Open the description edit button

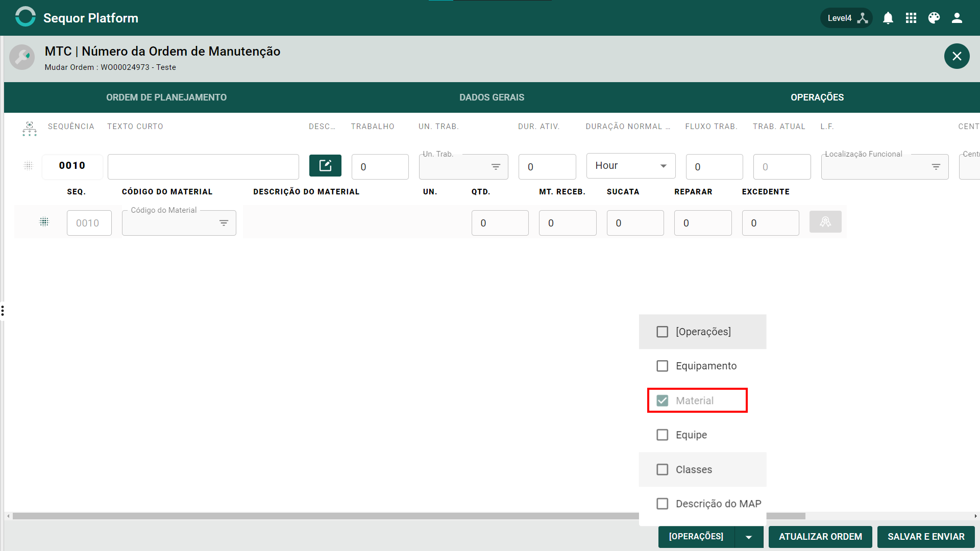(325, 165)
